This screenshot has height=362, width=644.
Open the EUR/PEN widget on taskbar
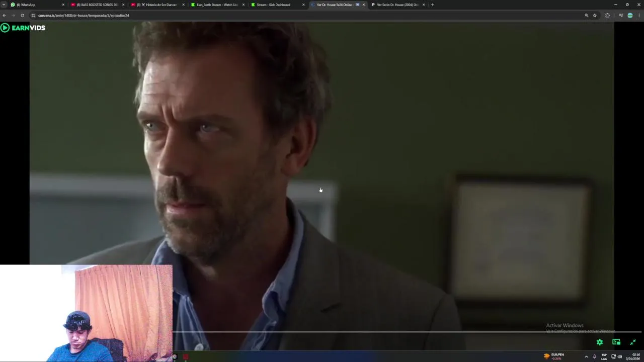tap(554, 356)
